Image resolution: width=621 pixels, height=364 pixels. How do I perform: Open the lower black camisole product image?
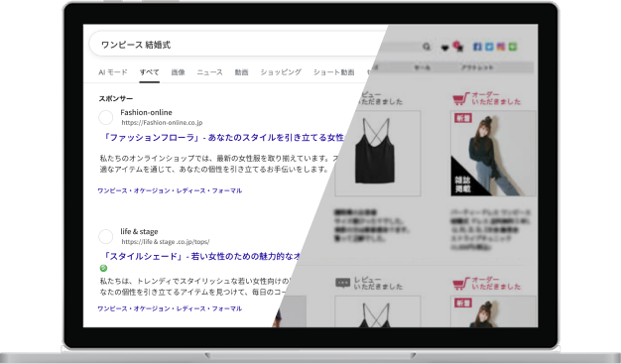point(377,311)
